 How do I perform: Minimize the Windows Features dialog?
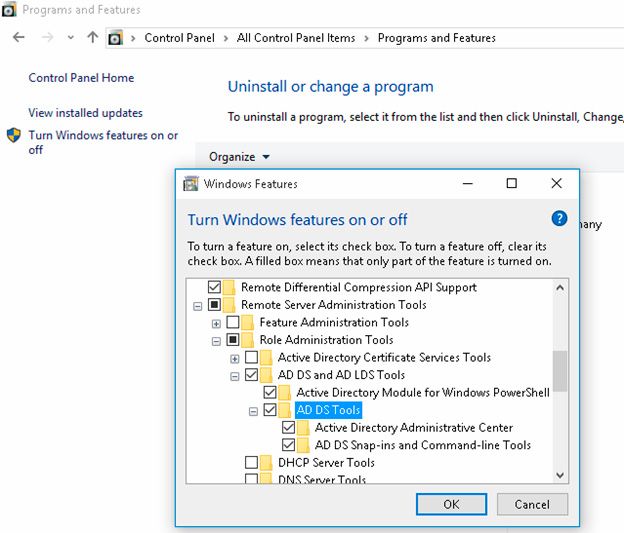coord(468,183)
